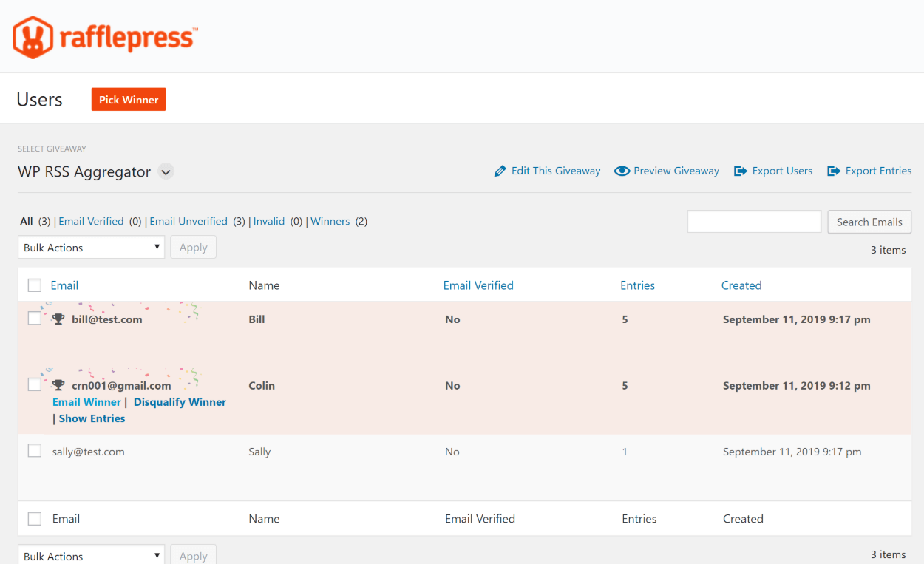Click the Created label in table footer
Image resolution: width=924 pixels, height=564 pixels.
pyautogui.click(x=743, y=519)
